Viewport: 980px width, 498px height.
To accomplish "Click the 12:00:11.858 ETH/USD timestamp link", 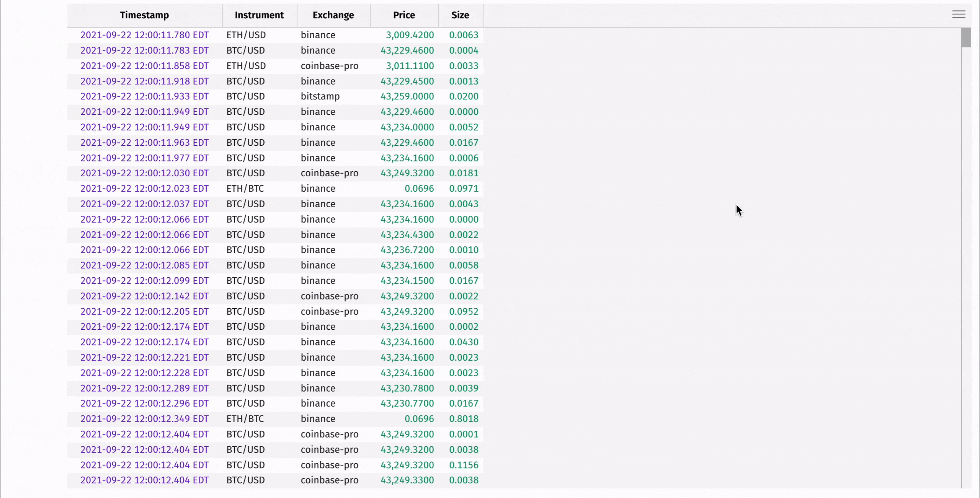I will tap(144, 65).
